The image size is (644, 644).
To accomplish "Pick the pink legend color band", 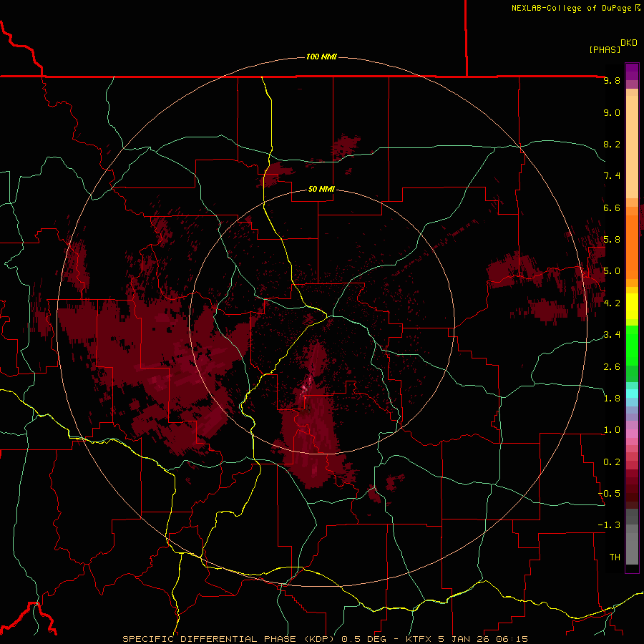I will pos(632,434).
